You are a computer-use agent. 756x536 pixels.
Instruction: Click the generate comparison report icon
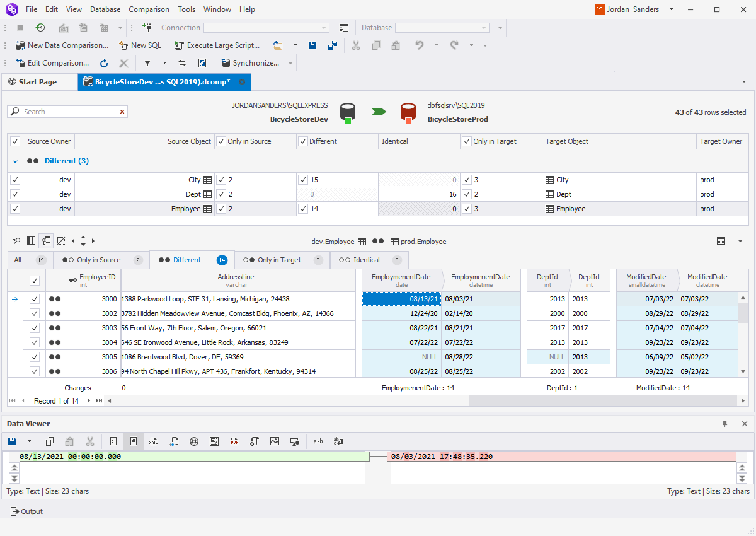(202, 63)
